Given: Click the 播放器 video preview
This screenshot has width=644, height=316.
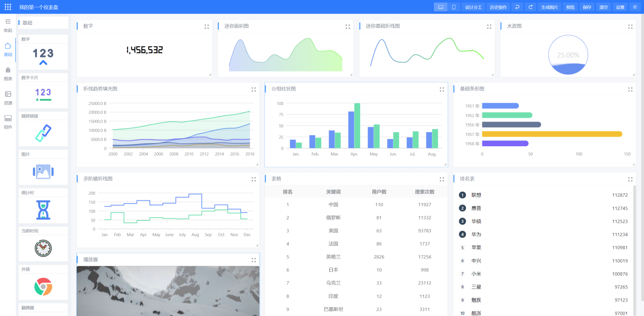Looking at the screenshot, I should click(168, 291).
